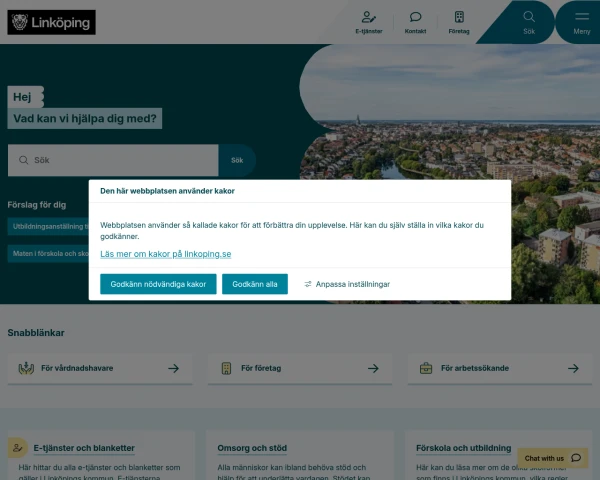600x480 pixels.
Task: Open the E-tjänster icon in header
Action: coord(368,17)
